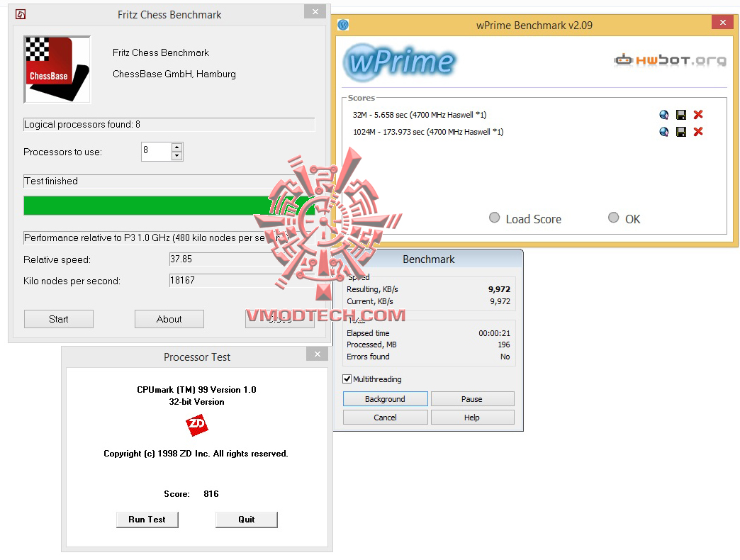Click the Kilo nodes per second value 18167
Screen dimensions: 740x560
point(182,280)
